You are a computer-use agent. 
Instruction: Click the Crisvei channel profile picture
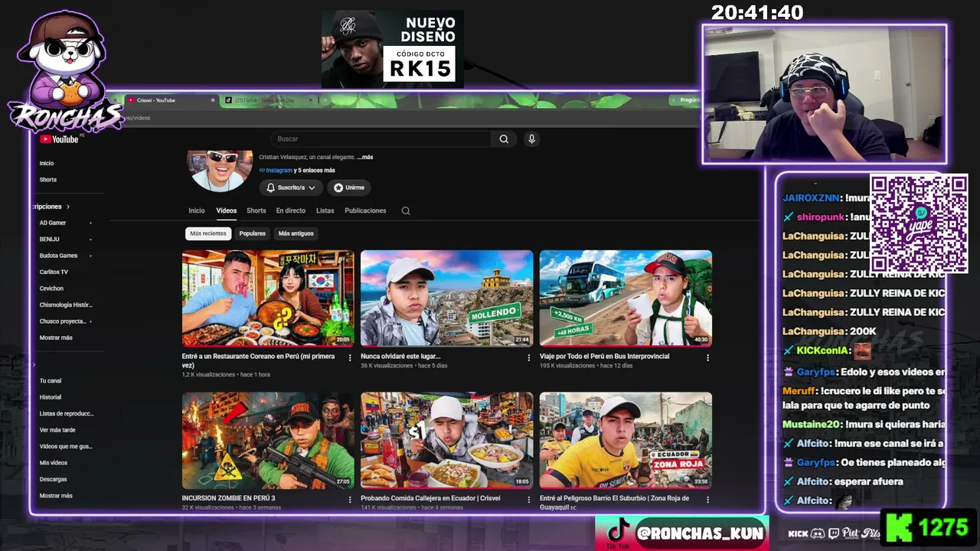(x=220, y=169)
